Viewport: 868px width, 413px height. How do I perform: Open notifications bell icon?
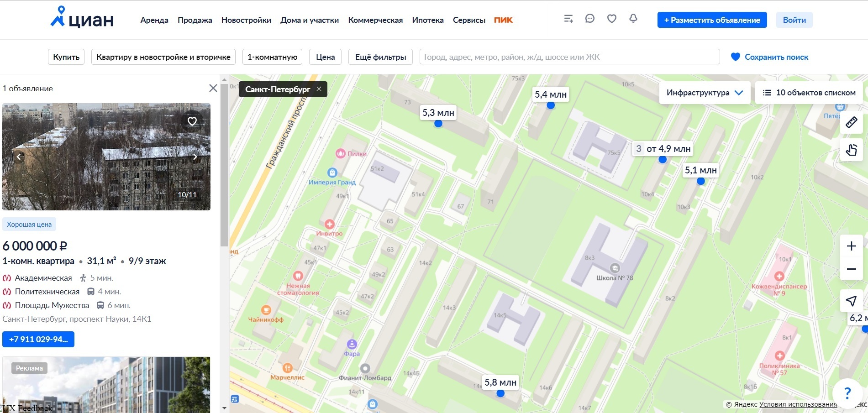pyautogui.click(x=633, y=19)
